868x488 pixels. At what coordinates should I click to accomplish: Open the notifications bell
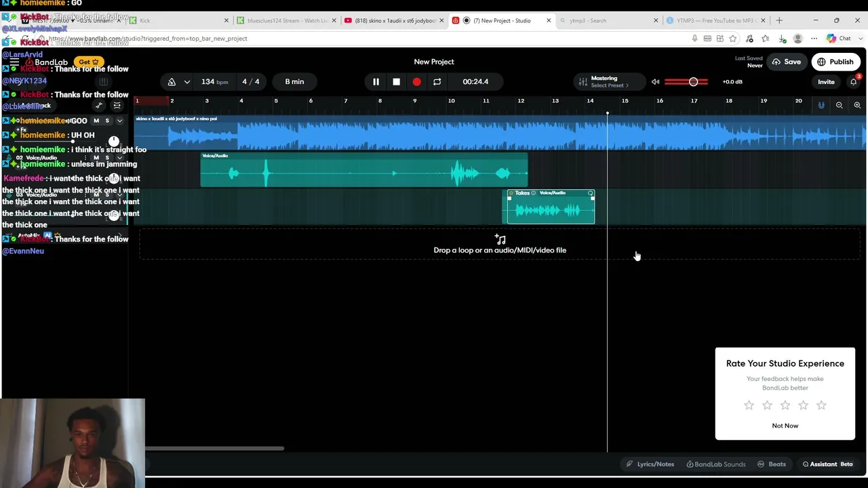coord(854,82)
